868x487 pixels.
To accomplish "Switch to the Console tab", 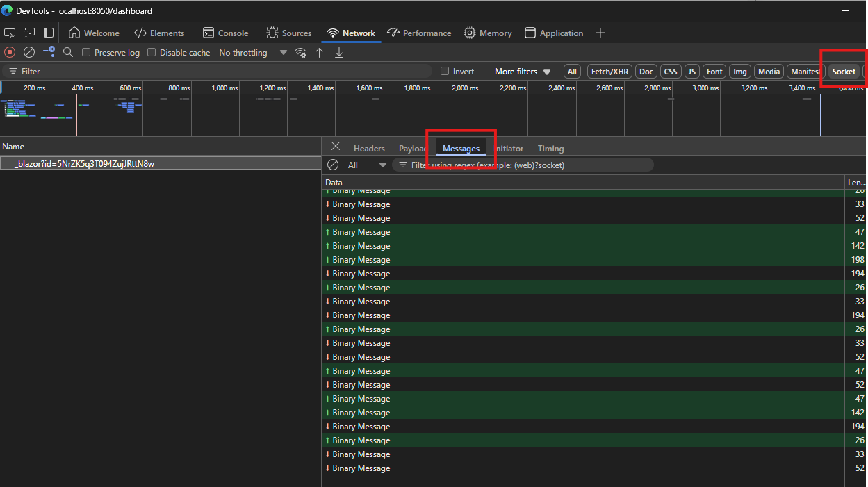I will (x=225, y=33).
